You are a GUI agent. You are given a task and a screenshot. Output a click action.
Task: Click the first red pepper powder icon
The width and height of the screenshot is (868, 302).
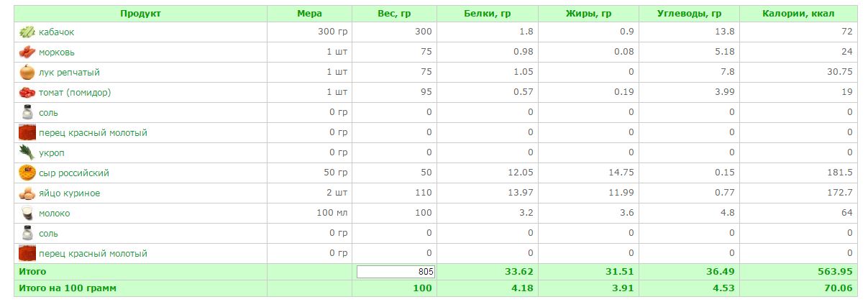click(x=27, y=133)
